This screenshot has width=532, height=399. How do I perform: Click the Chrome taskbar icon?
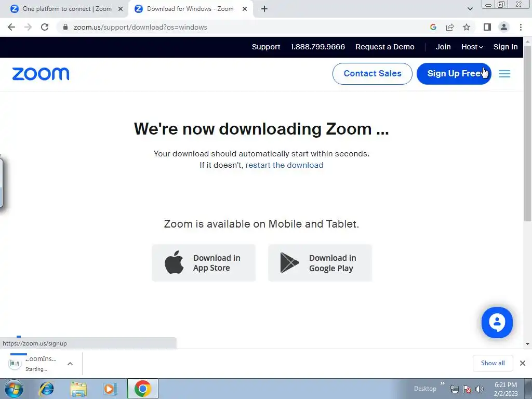coord(143,389)
